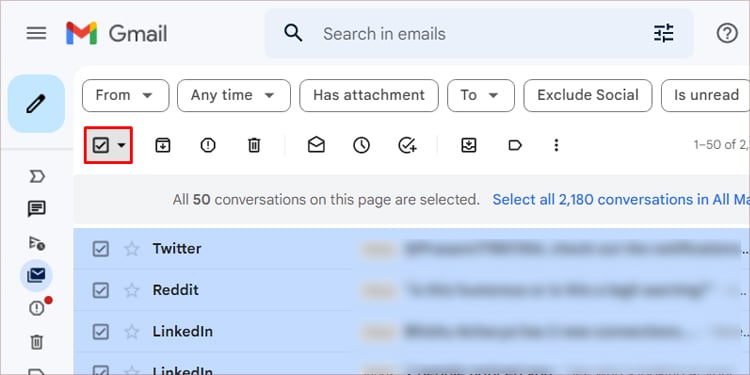750x375 pixels.
Task: Expand the From filter dropdown
Action: [x=125, y=95]
